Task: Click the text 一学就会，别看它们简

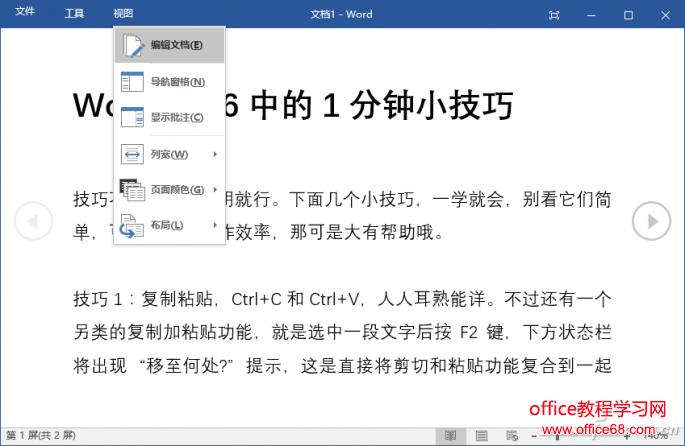Action: click(x=522, y=199)
